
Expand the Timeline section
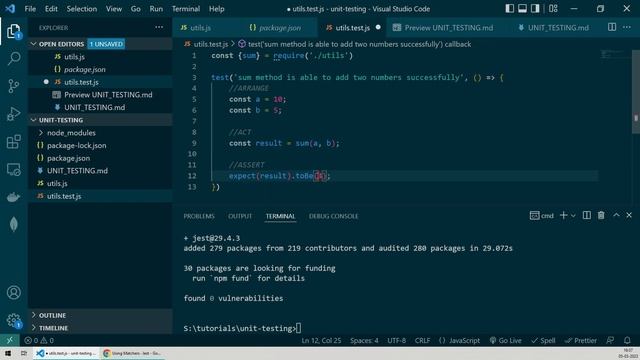click(100, 328)
